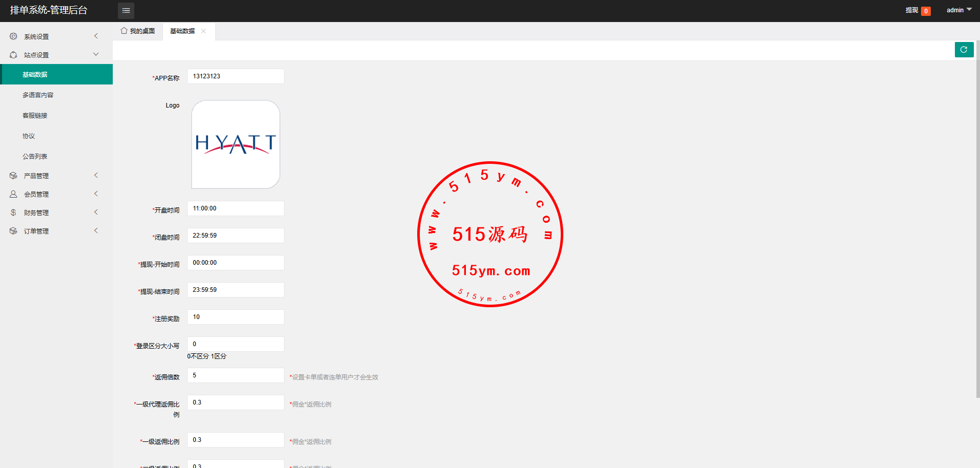Expand the 系统设置 menu chevron
The height and width of the screenshot is (468, 980).
point(96,36)
